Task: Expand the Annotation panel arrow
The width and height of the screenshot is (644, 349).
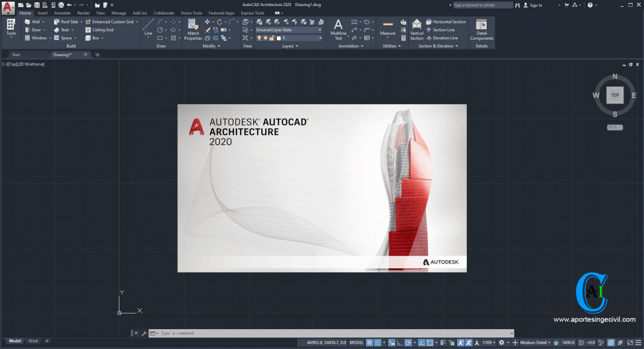Action: point(362,46)
